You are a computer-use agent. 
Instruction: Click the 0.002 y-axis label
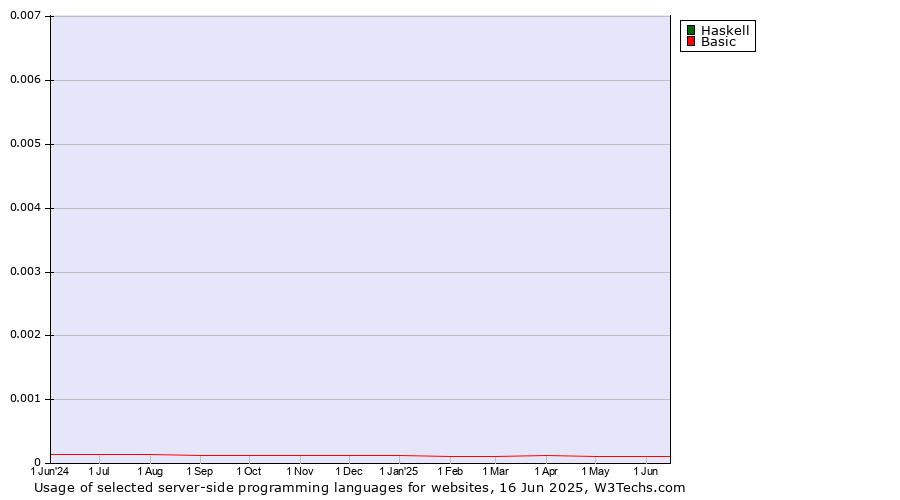[x=25, y=335]
